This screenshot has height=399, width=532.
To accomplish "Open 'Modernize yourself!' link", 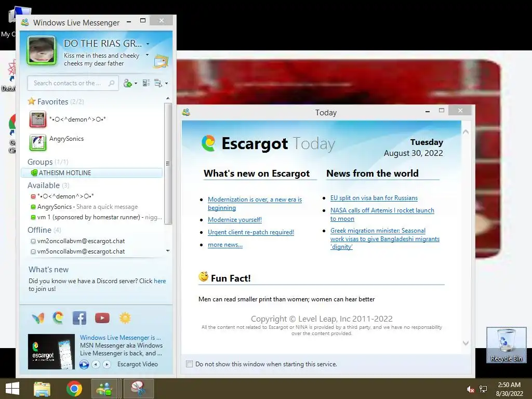I will point(235,220).
